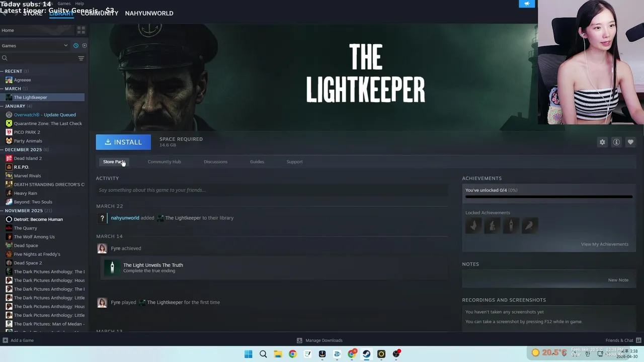Select The Quarry
Image resolution: width=644 pixels, height=362 pixels.
[25, 228]
